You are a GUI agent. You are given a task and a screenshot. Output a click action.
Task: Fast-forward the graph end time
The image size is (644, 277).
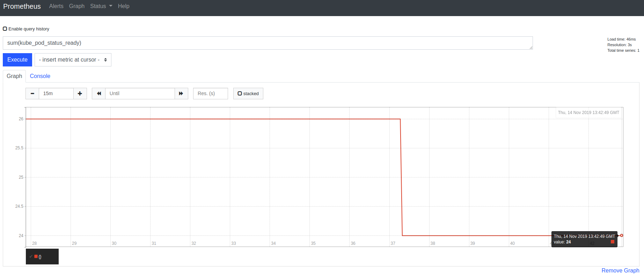[181, 93]
